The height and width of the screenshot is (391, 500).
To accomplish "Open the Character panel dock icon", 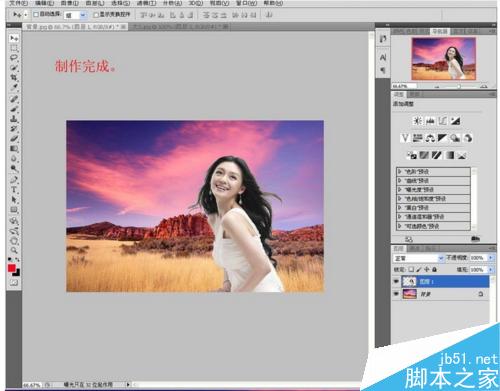I will pos(383,58).
